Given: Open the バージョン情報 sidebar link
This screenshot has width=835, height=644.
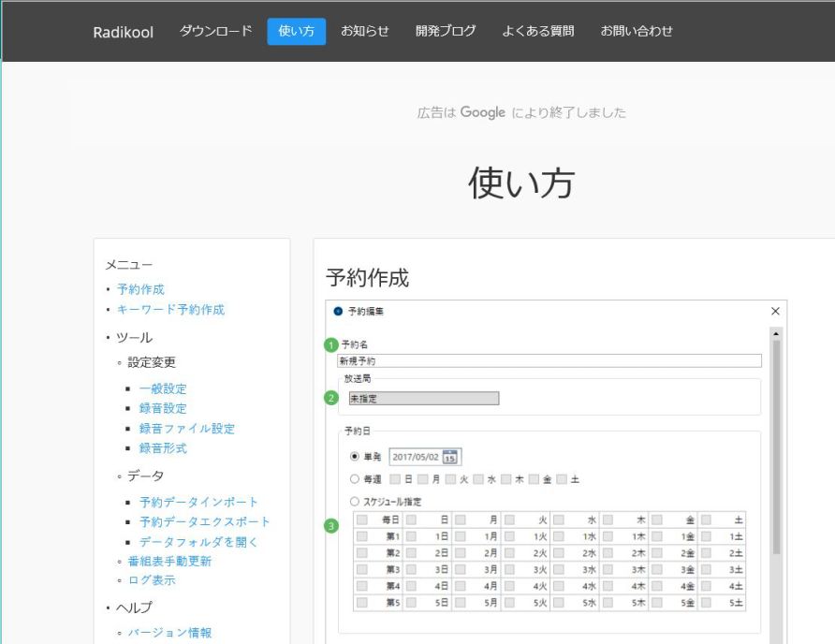Looking at the screenshot, I should (169, 633).
